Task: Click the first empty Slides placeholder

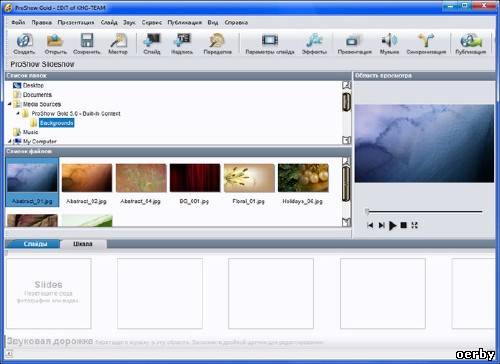Action: pyautogui.click(x=49, y=293)
